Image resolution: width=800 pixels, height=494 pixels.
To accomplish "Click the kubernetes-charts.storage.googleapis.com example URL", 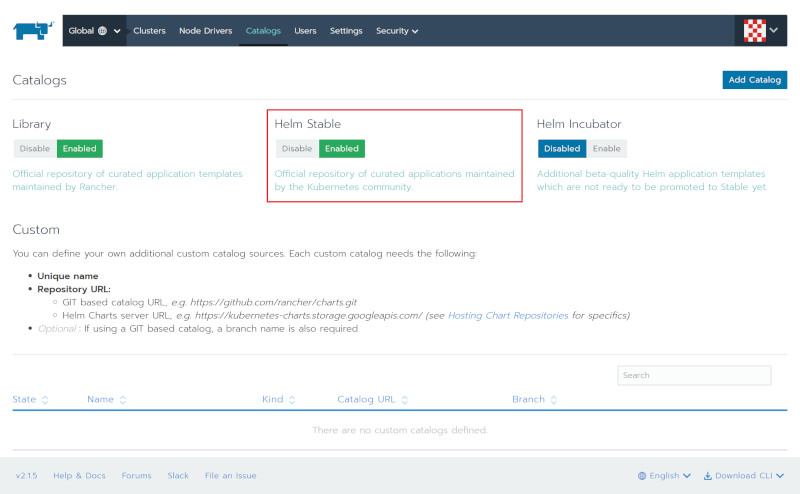I will (309, 315).
